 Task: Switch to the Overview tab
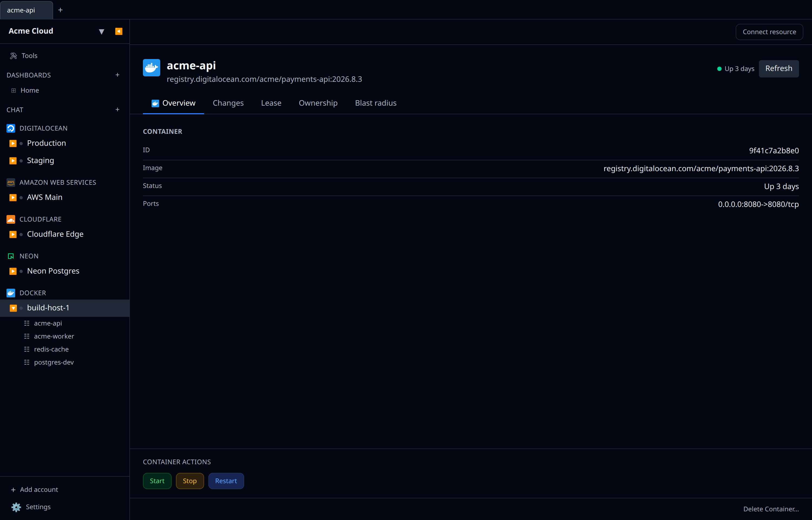[x=173, y=103]
